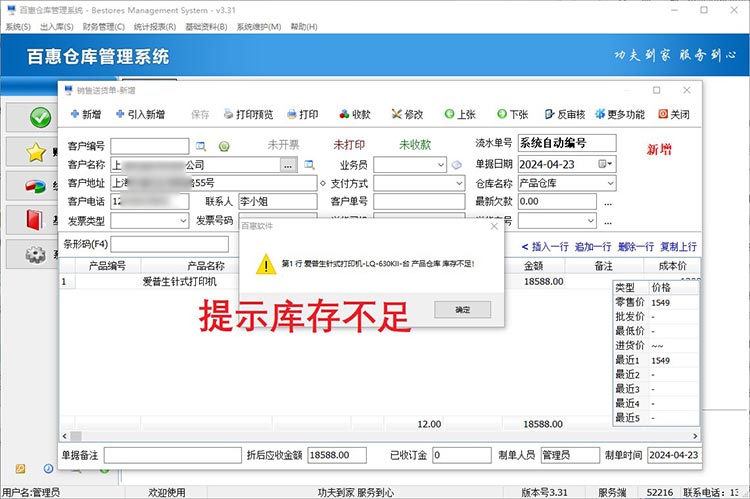The width and height of the screenshot is (750, 499).
Task: Go to next record with 下张
Action: 512,114
